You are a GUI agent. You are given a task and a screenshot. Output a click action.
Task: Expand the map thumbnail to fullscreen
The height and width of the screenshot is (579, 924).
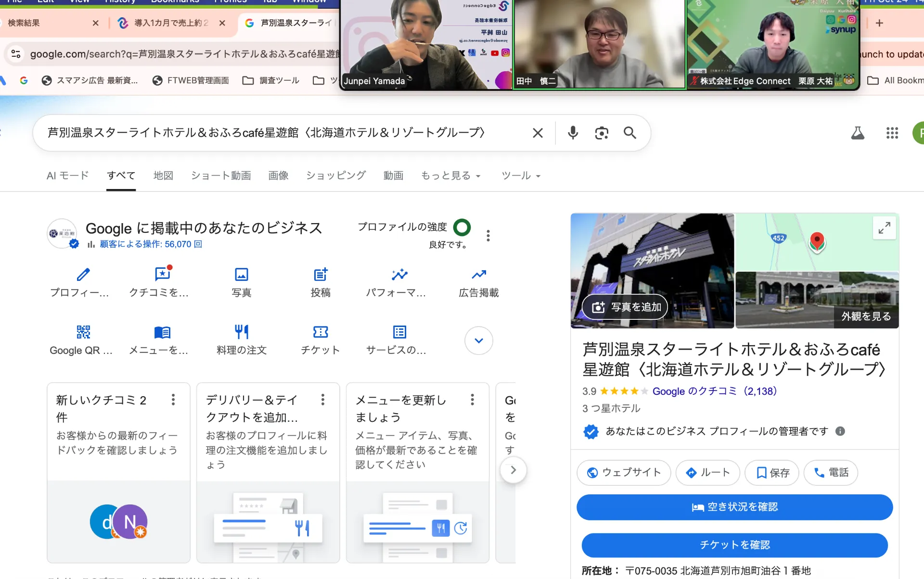[x=884, y=227]
